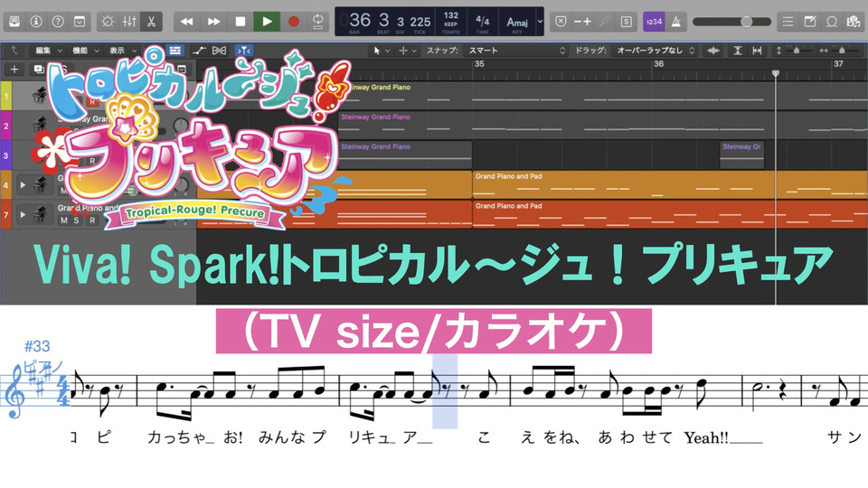
Task: Click the Rewind button
Action: 187,22
